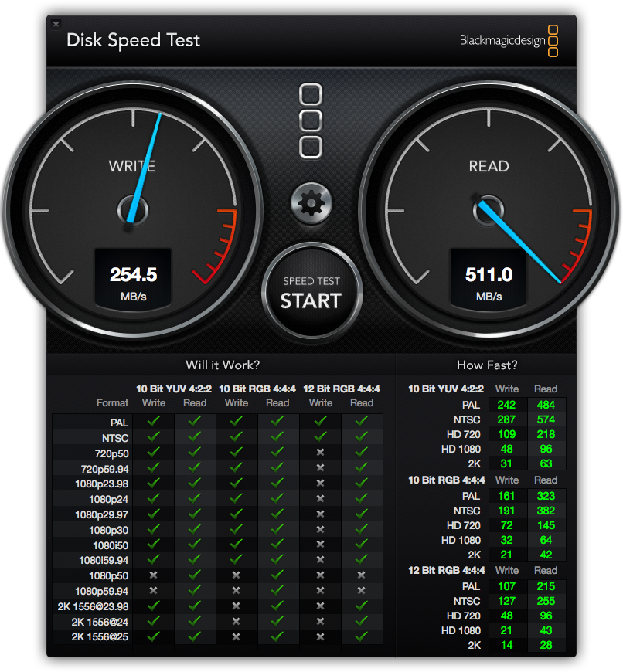Click the Blackmagicdesign logo

(509, 41)
